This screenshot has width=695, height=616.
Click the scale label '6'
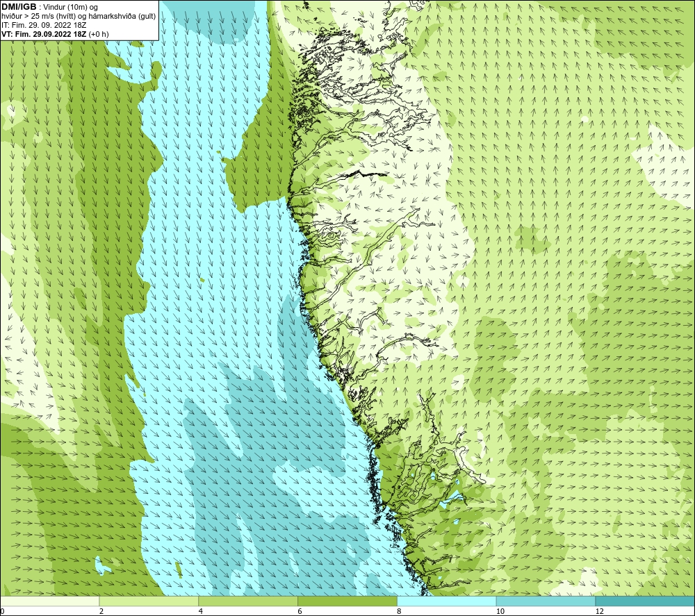point(300,612)
